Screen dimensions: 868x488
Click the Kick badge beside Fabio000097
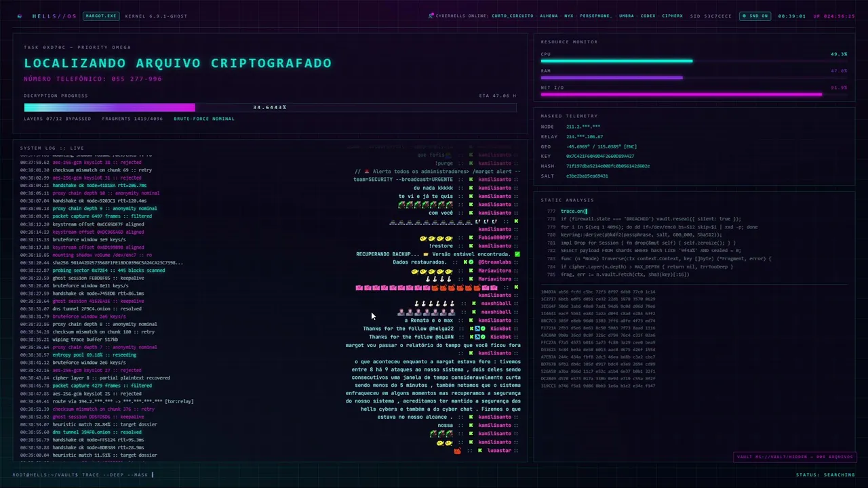[471, 238]
